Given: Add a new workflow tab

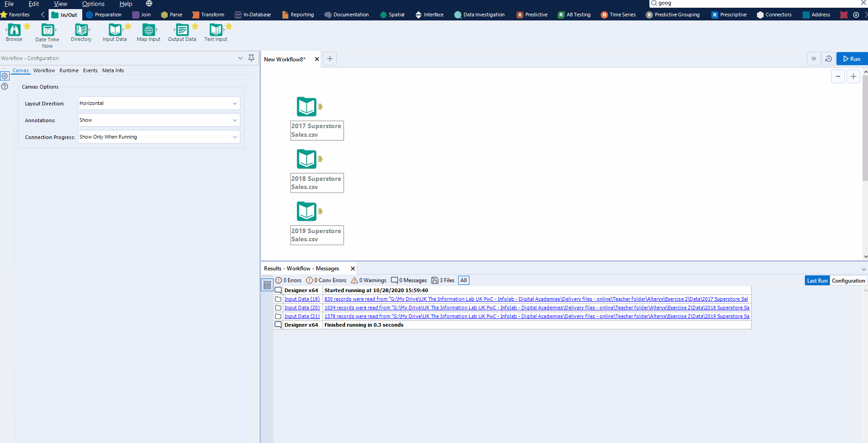Looking at the screenshot, I should pyautogui.click(x=330, y=59).
